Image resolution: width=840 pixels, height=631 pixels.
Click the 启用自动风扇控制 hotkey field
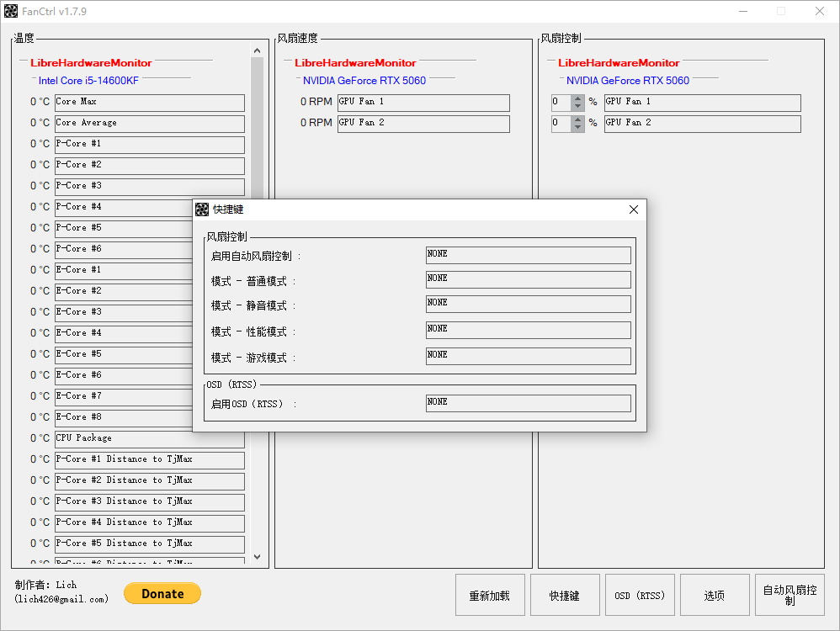(x=528, y=255)
